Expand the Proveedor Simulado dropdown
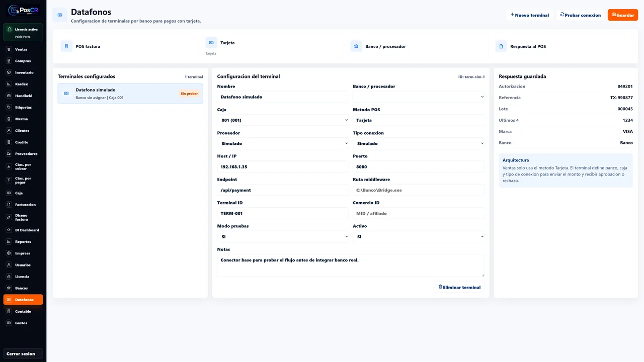644x362 pixels. click(283, 143)
